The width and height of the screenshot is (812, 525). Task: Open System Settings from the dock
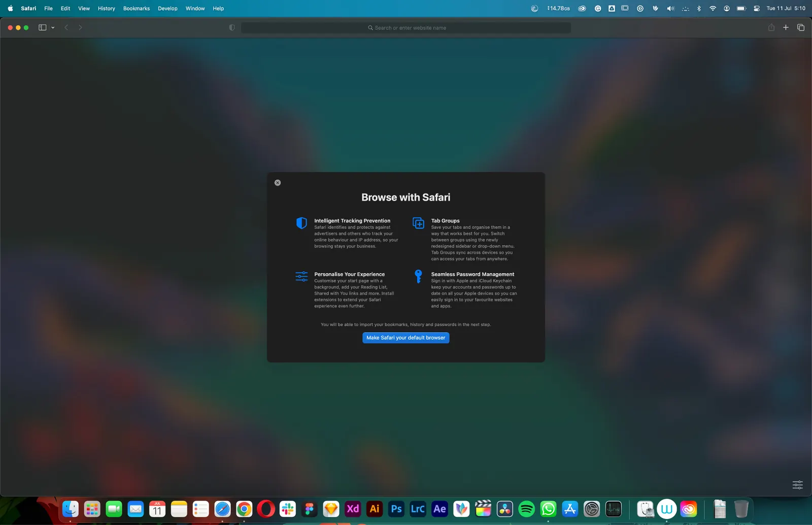592,509
